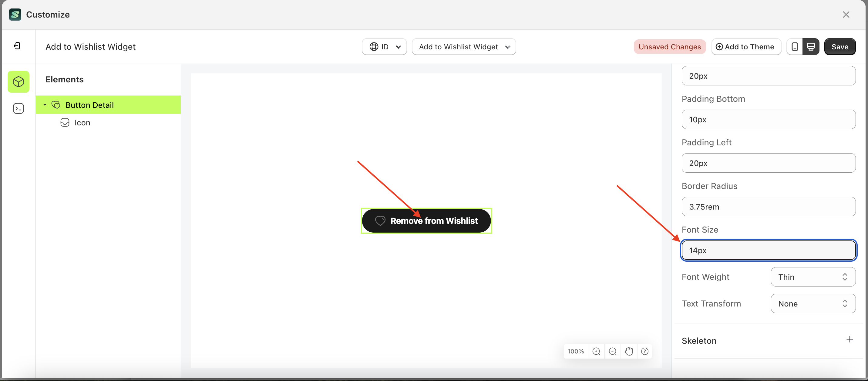The height and width of the screenshot is (381, 868).
Task: Open the Text Transform selector
Action: coord(812,303)
